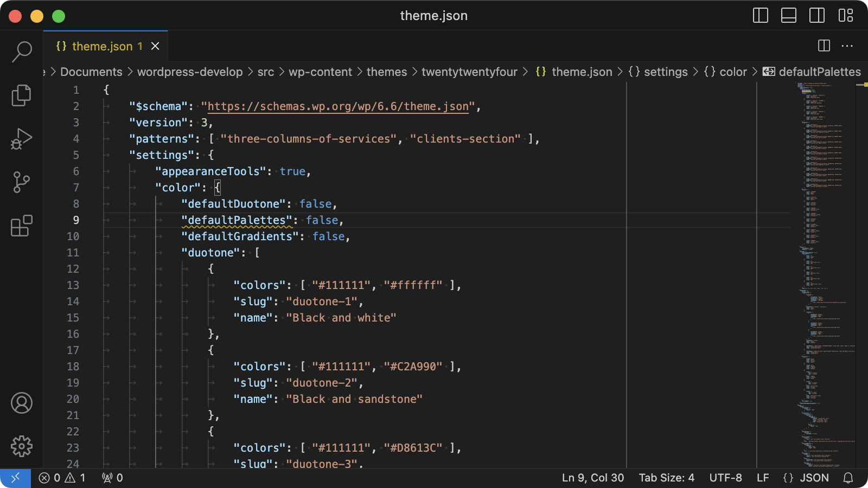
Task: Click the minimap code overview
Action: point(824,271)
